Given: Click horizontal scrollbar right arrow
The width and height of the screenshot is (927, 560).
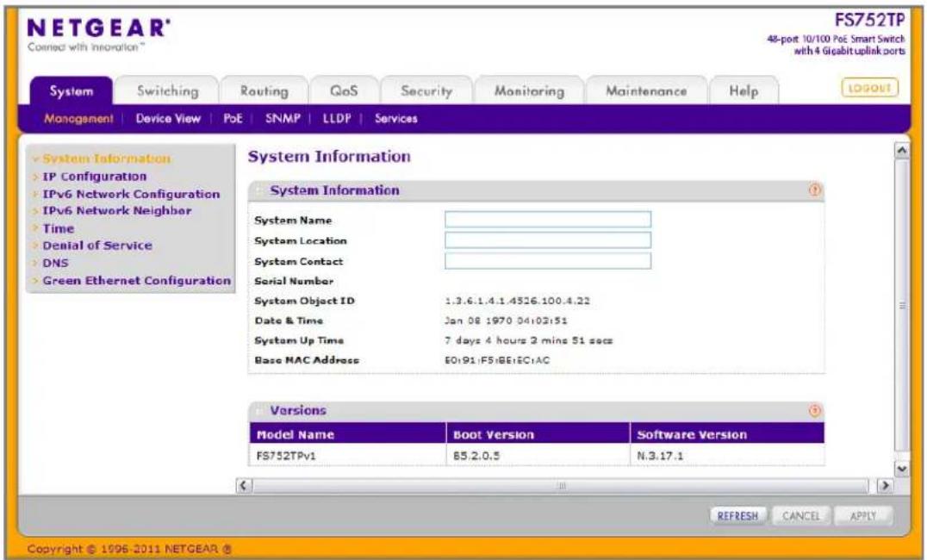Looking at the screenshot, I should point(885,486).
